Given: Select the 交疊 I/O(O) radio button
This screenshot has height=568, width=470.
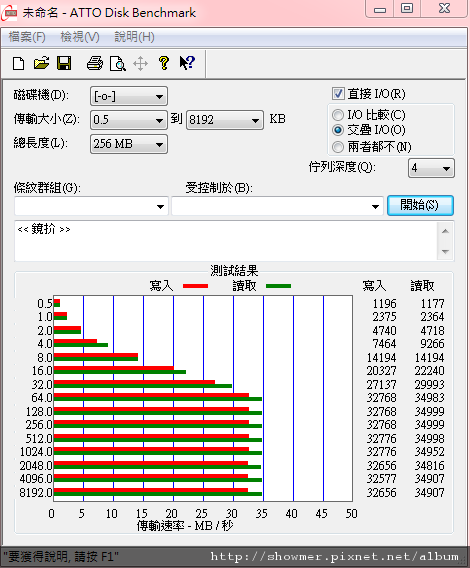Looking at the screenshot, I should (338, 130).
